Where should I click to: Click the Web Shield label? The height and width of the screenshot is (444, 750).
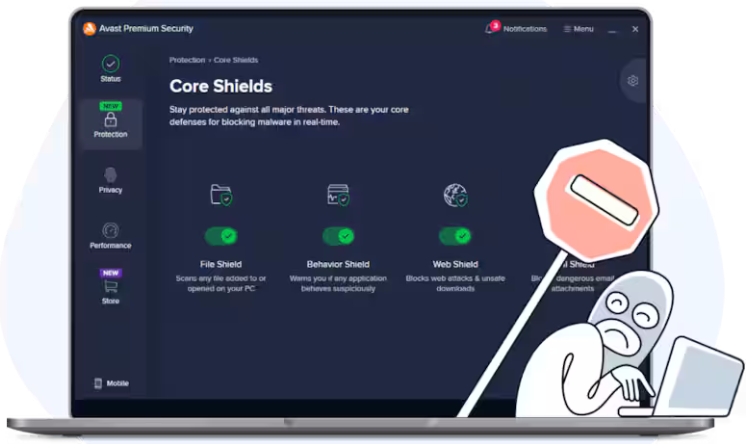455,264
